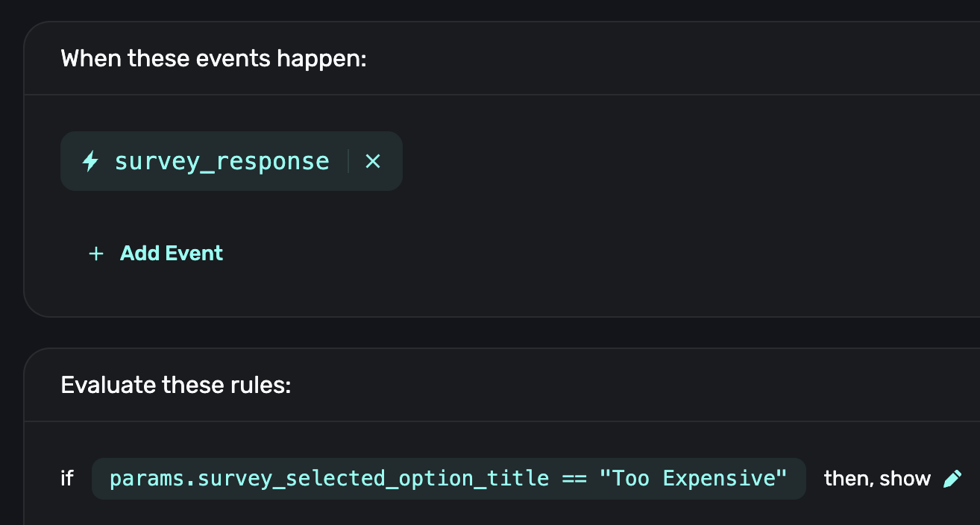The width and height of the screenshot is (980, 525).
Task: Click the "then, show" text
Action: pos(877,479)
